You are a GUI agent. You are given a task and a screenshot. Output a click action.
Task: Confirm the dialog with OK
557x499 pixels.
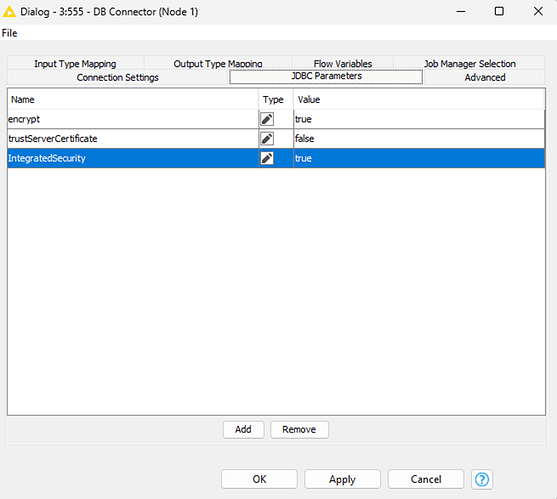pyautogui.click(x=259, y=479)
